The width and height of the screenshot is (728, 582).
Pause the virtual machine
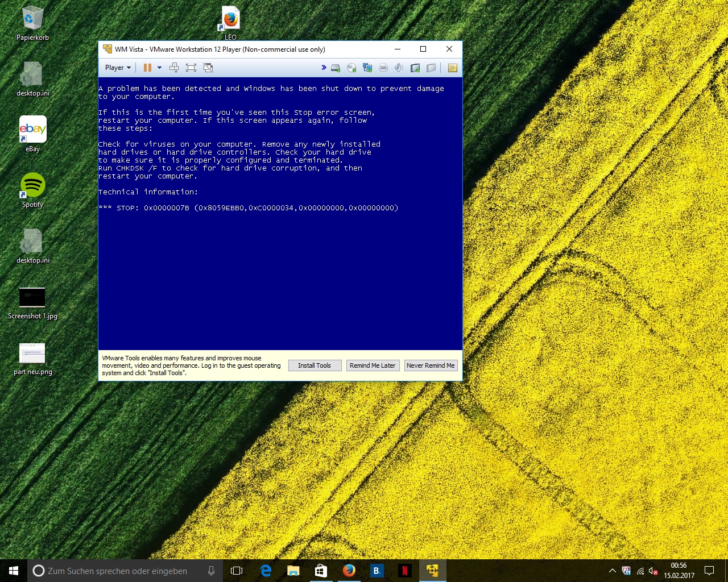147,68
